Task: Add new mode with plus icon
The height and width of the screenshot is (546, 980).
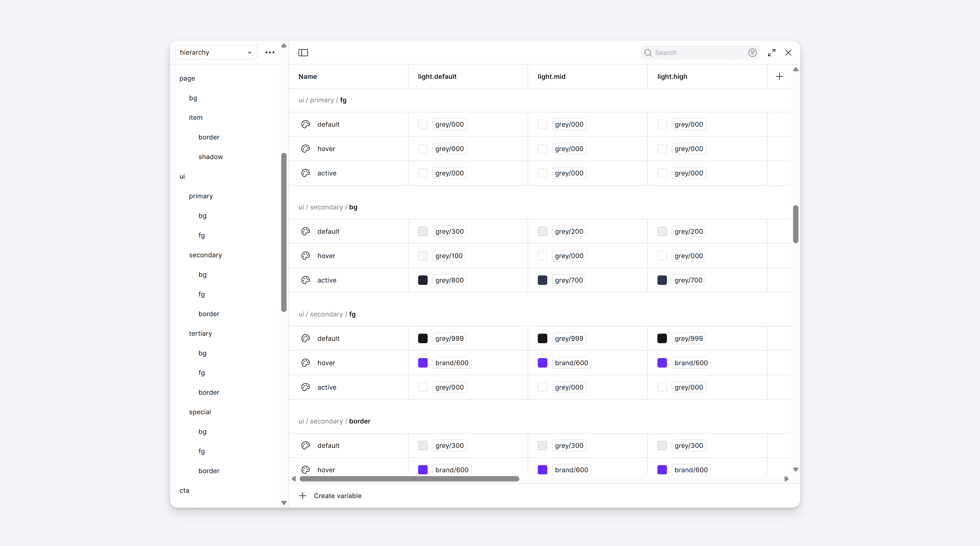Action: tap(779, 76)
